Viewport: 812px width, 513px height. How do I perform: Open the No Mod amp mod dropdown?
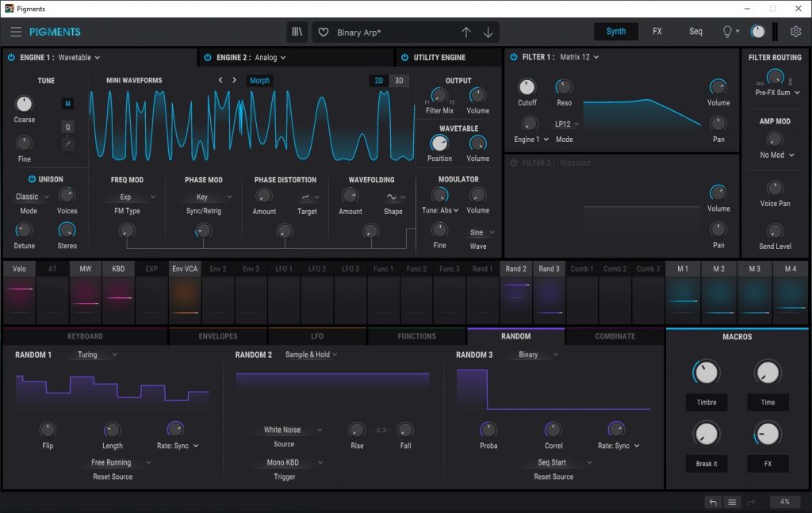pyautogui.click(x=777, y=155)
